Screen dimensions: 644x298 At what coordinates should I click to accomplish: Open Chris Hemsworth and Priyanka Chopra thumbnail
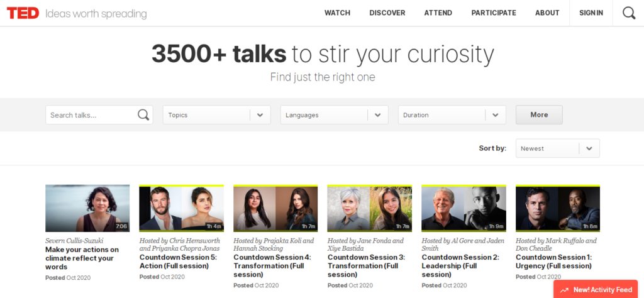click(x=182, y=208)
